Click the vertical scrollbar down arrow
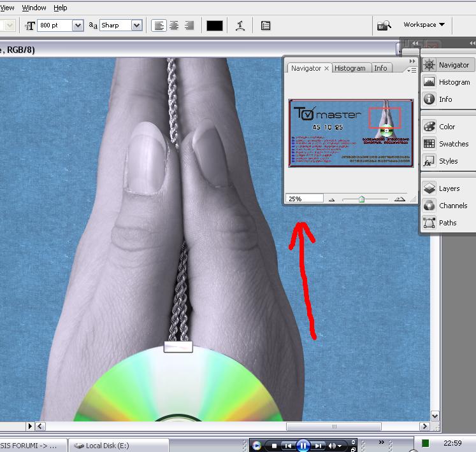 (x=435, y=416)
